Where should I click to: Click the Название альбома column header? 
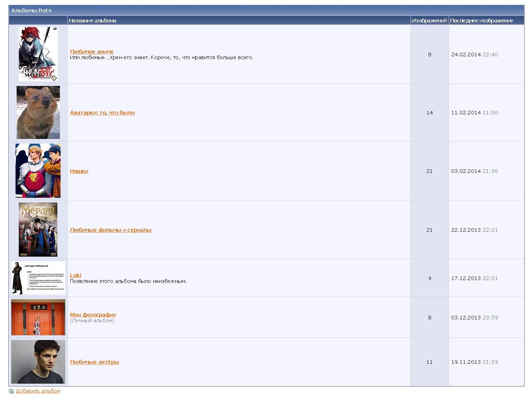tap(93, 21)
